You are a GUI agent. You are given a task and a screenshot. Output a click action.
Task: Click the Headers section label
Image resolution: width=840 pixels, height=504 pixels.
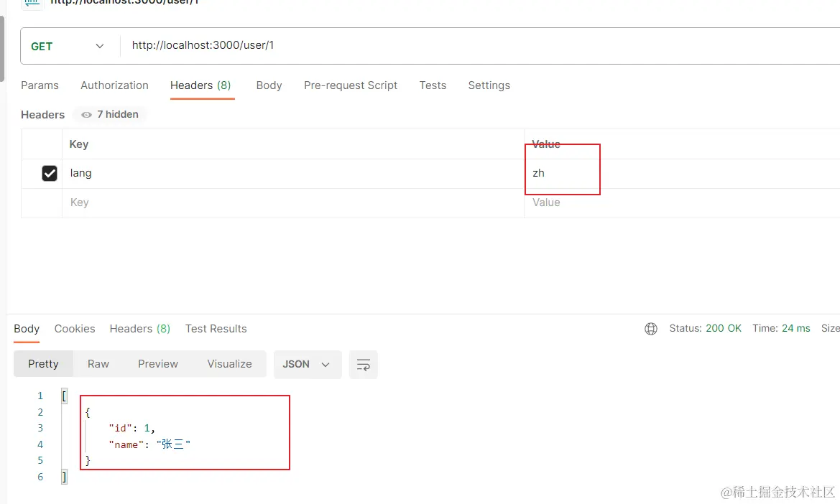[x=43, y=115]
